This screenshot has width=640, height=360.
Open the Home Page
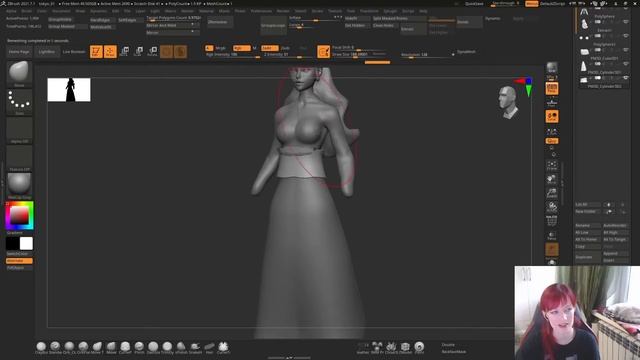(19, 52)
